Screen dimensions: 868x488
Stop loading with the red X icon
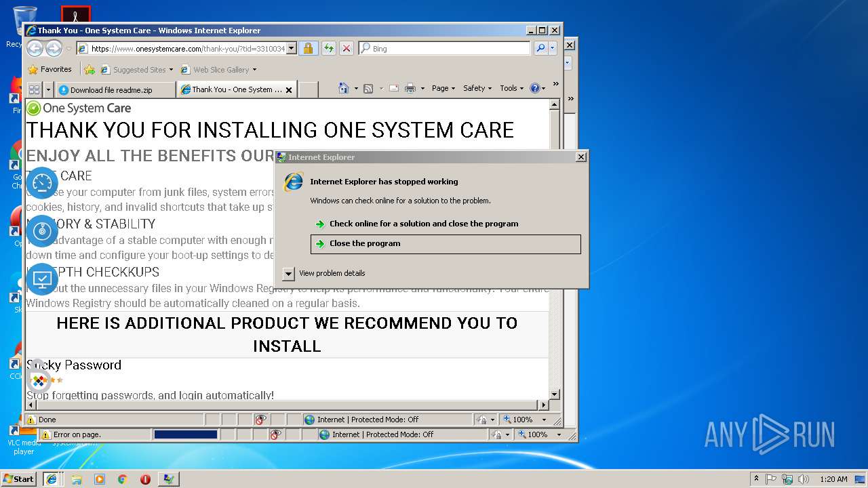[347, 48]
